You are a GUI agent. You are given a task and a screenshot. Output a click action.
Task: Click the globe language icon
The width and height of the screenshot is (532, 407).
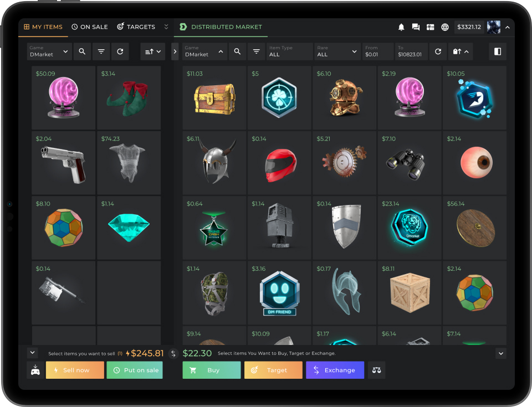(x=445, y=27)
